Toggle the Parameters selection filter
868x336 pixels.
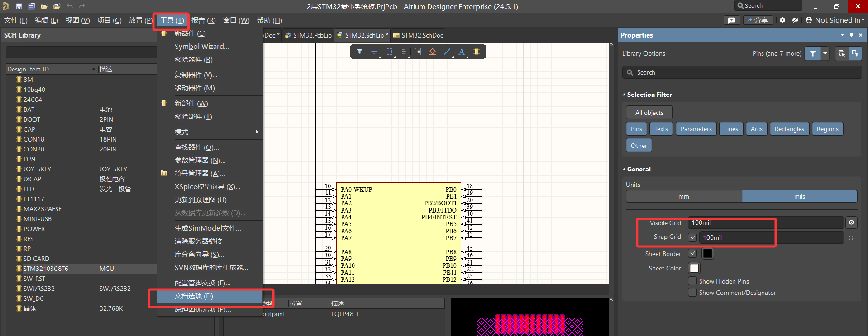696,129
